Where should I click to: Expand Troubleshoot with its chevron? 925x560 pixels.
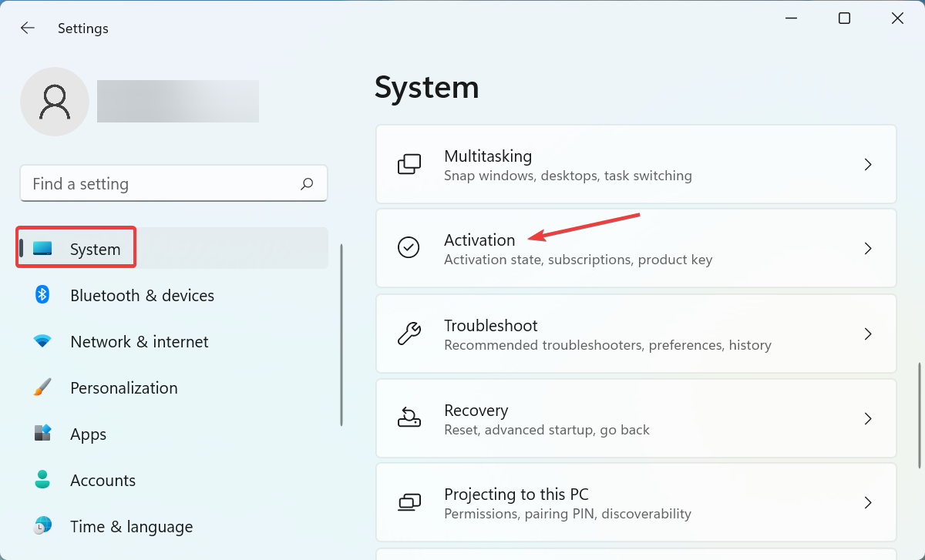click(x=868, y=334)
